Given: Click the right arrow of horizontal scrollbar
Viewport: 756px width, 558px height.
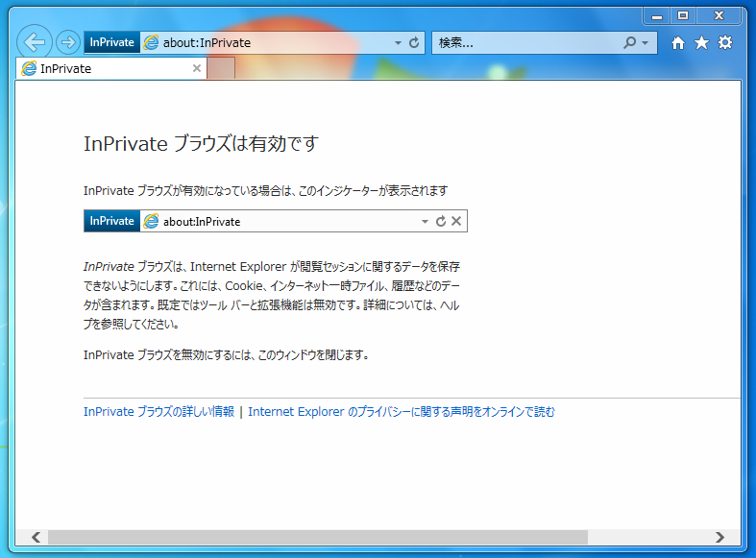Looking at the screenshot, I should tap(719, 537).
